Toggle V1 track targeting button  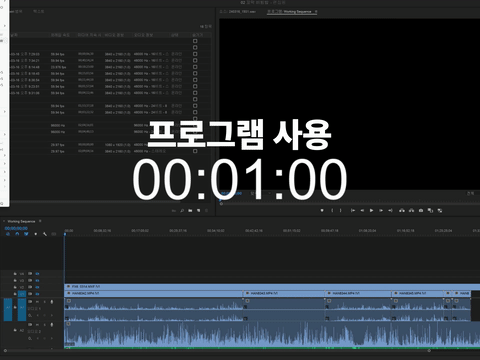coord(22,294)
